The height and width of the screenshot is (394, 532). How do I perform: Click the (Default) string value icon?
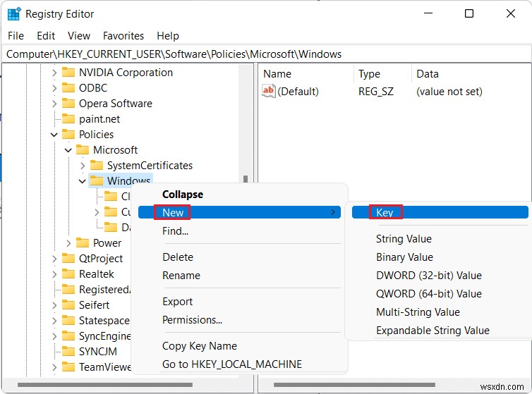[x=269, y=92]
